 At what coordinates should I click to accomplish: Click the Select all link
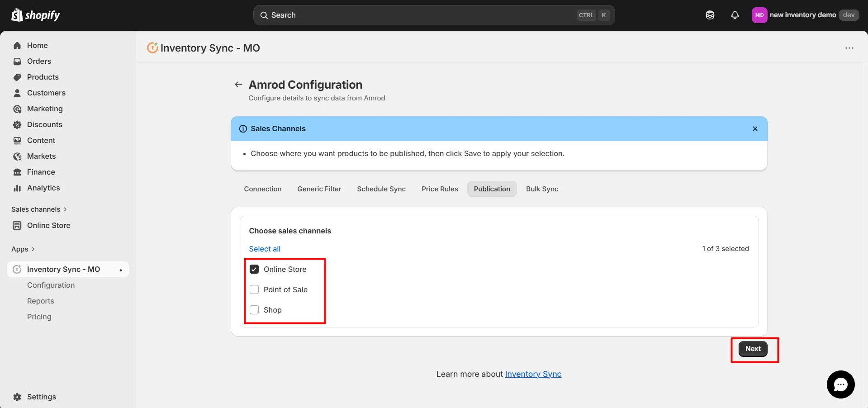264,248
